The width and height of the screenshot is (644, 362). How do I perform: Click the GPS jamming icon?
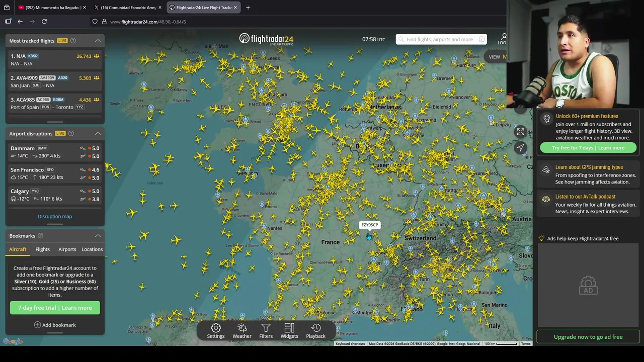[x=546, y=170]
